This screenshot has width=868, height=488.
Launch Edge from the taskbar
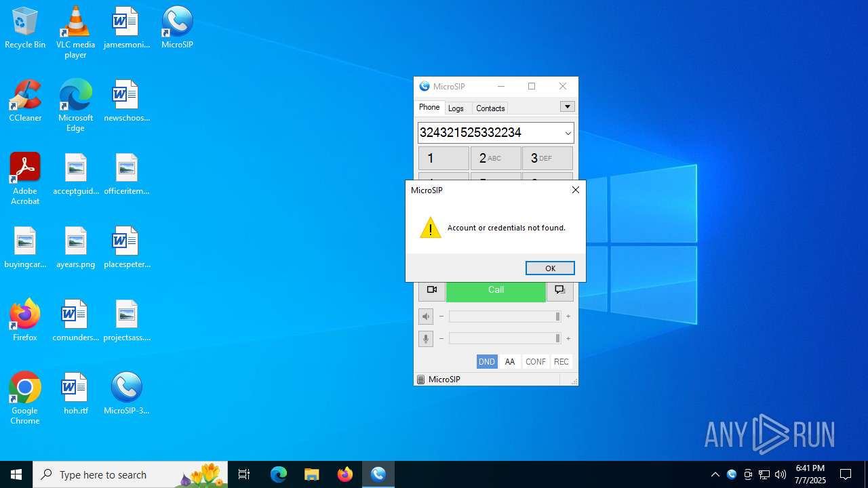tap(279, 474)
